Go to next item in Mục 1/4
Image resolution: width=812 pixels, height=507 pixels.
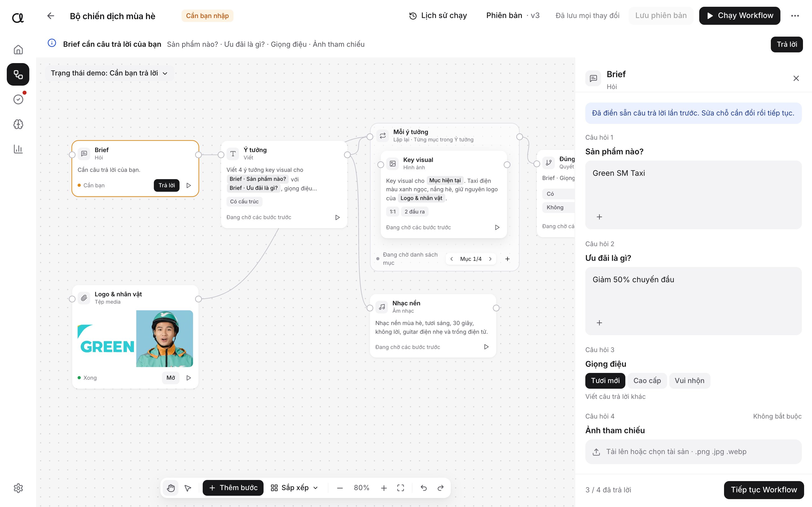[490, 259]
